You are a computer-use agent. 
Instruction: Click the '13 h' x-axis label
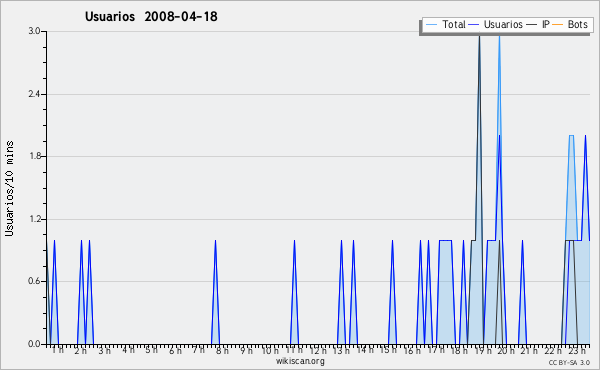(x=341, y=350)
